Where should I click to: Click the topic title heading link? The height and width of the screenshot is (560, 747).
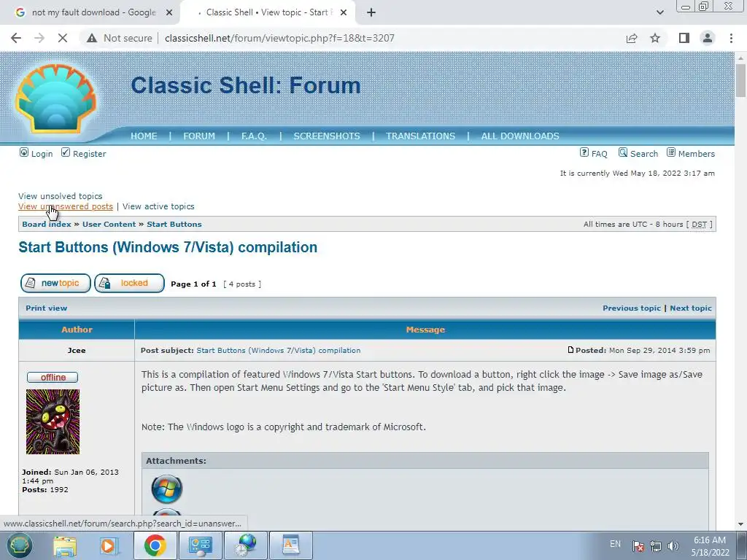[x=168, y=248]
